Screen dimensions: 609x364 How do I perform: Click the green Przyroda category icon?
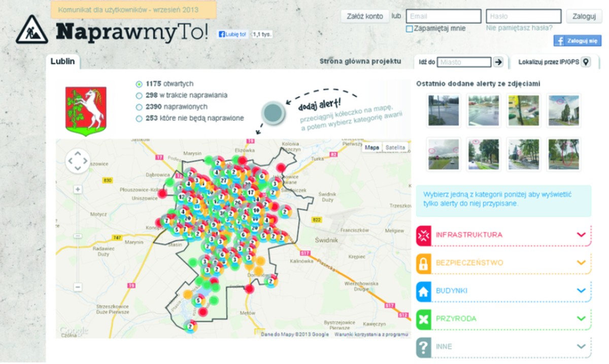tap(423, 319)
